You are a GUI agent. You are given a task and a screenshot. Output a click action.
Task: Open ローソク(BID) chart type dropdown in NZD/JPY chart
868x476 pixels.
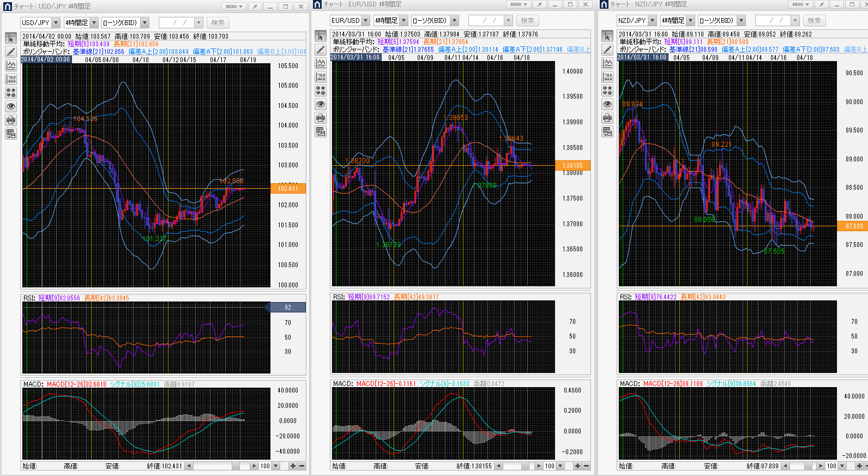pyautogui.click(x=741, y=21)
